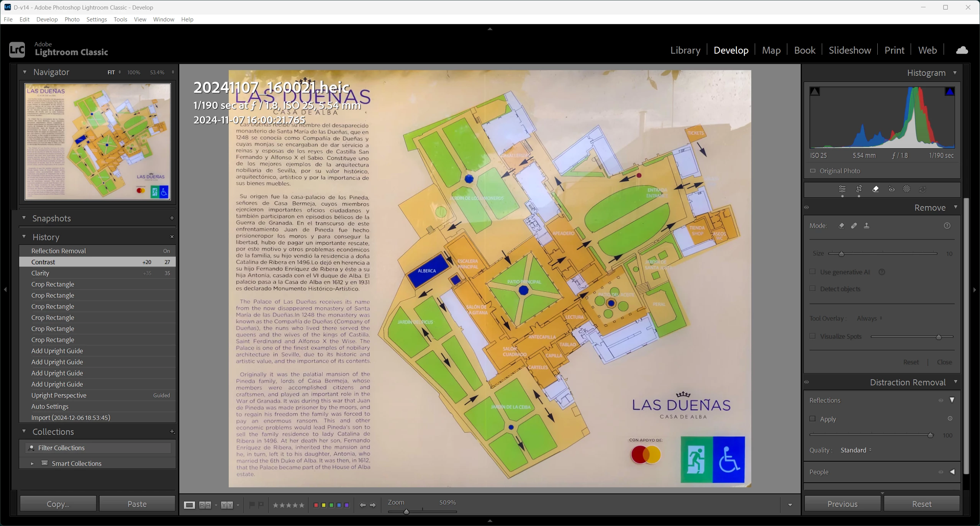The height and width of the screenshot is (526, 980).
Task: Collapse the Navigator panel
Action: [x=25, y=72]
